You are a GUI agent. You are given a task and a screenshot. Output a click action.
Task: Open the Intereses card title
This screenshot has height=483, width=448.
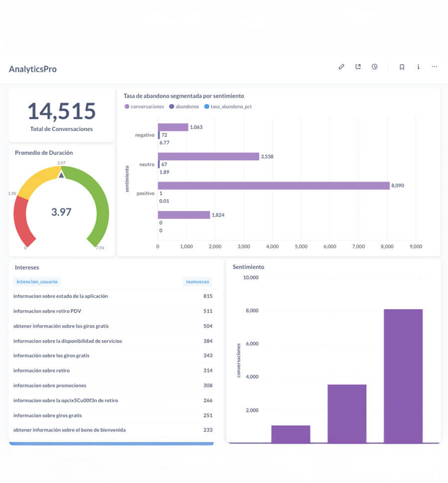click(x=27, y=267)
